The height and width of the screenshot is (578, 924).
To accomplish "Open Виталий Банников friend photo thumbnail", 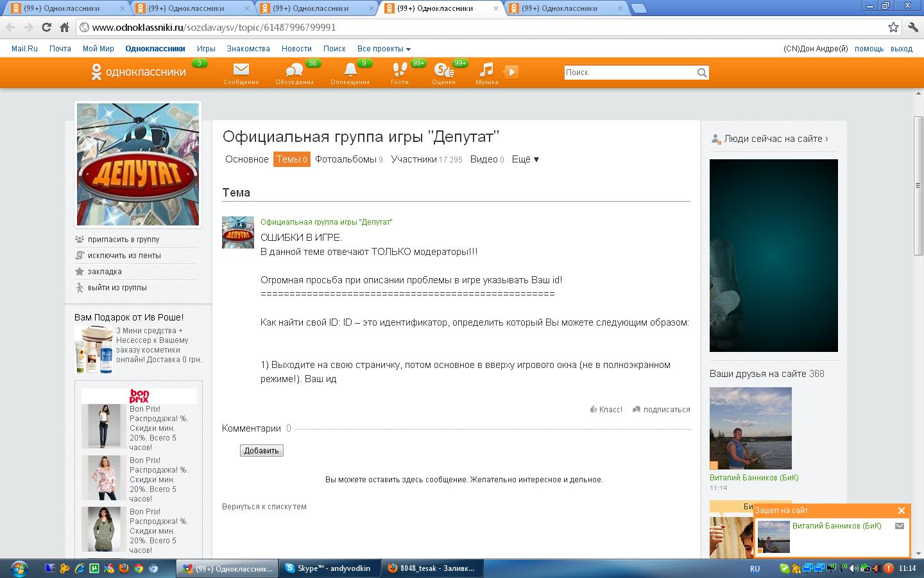I will pyautogui.click(x=751, y=428).
